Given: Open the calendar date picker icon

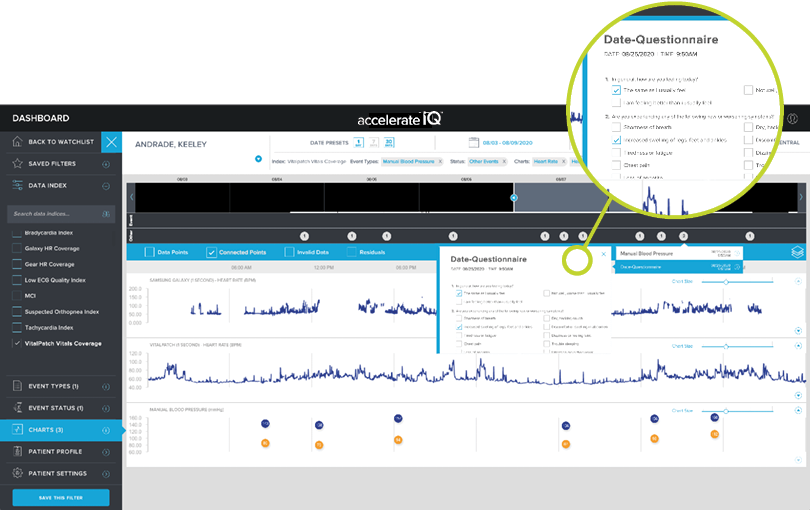Looking at the screenshot, I should [474, 142].
